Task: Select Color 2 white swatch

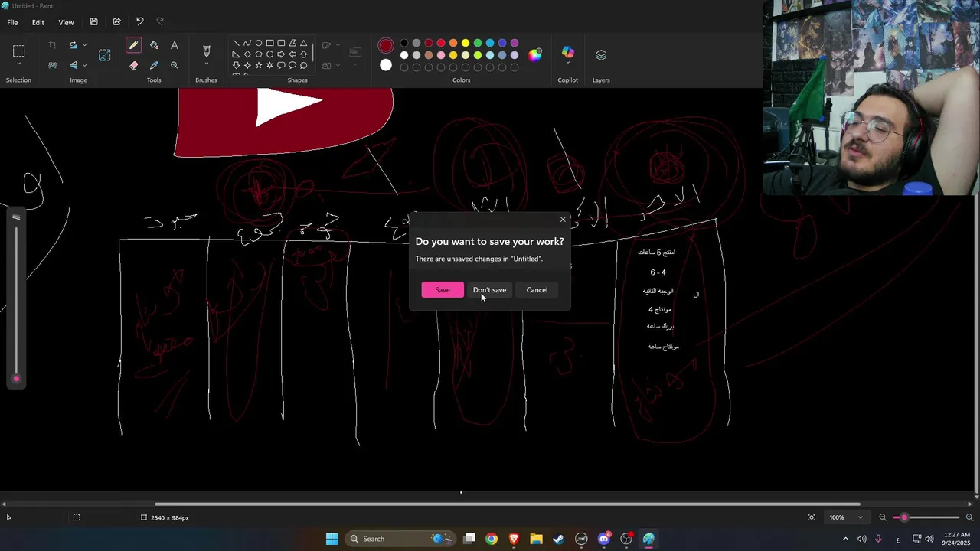Action: click(x=386, y=65)
